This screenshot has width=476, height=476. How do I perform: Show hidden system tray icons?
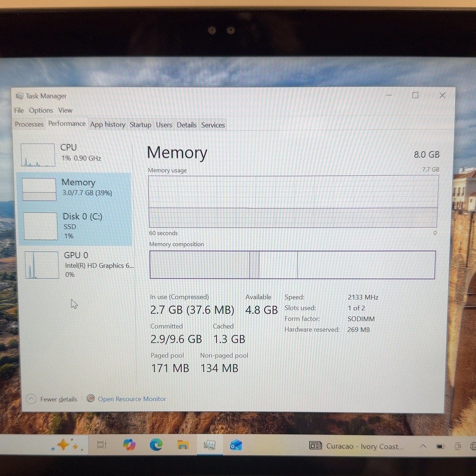[x=423, y=446]
